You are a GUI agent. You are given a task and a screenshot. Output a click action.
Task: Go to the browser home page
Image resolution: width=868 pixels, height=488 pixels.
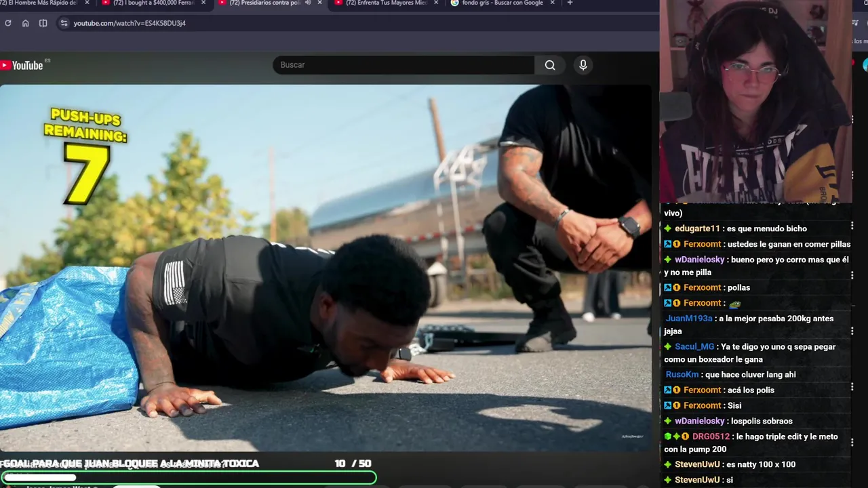pyautogui.click(x=25, y=23)
